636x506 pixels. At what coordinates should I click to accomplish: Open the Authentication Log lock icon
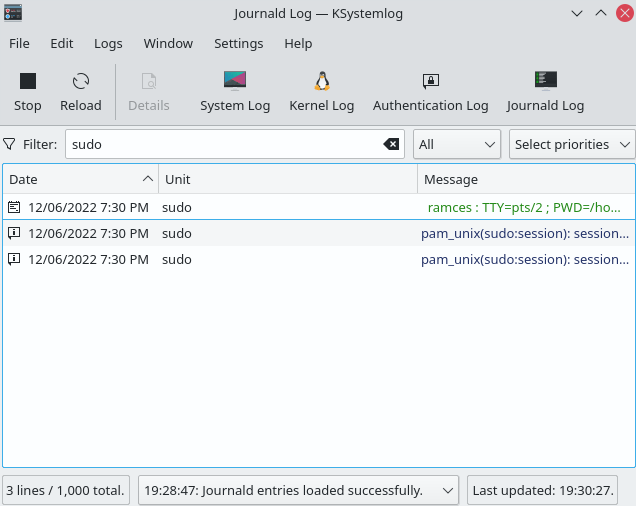point(431,81)
